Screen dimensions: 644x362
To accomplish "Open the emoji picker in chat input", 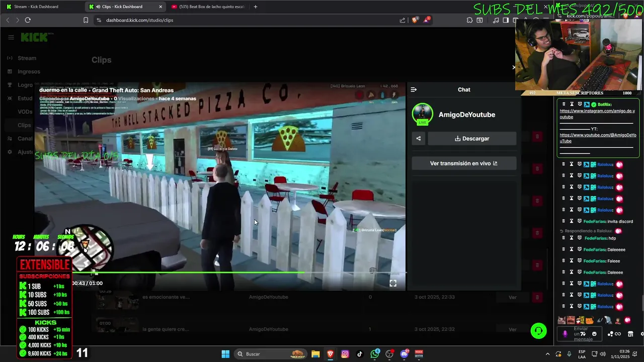I will point(594,334).
